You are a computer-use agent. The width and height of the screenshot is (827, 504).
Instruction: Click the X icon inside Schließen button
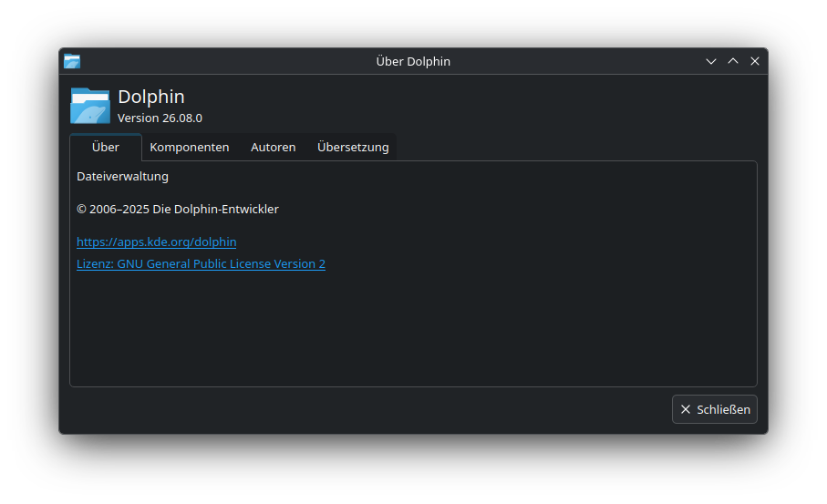(685, 409)
